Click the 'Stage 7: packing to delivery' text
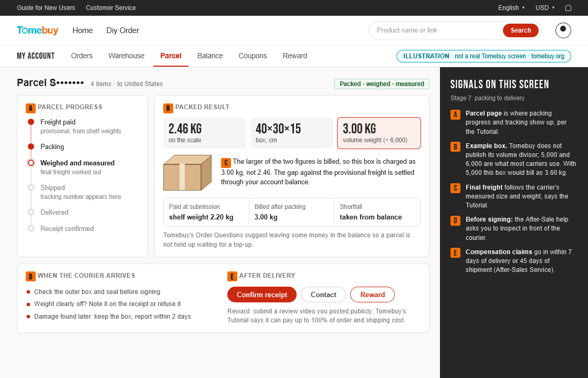 tap(487, 98)
